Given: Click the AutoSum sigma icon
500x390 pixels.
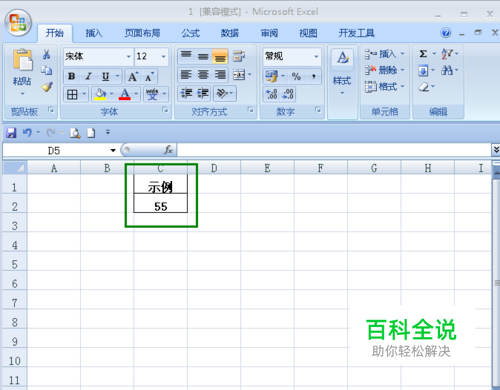Looking at the screenshot, I should 423,54.
